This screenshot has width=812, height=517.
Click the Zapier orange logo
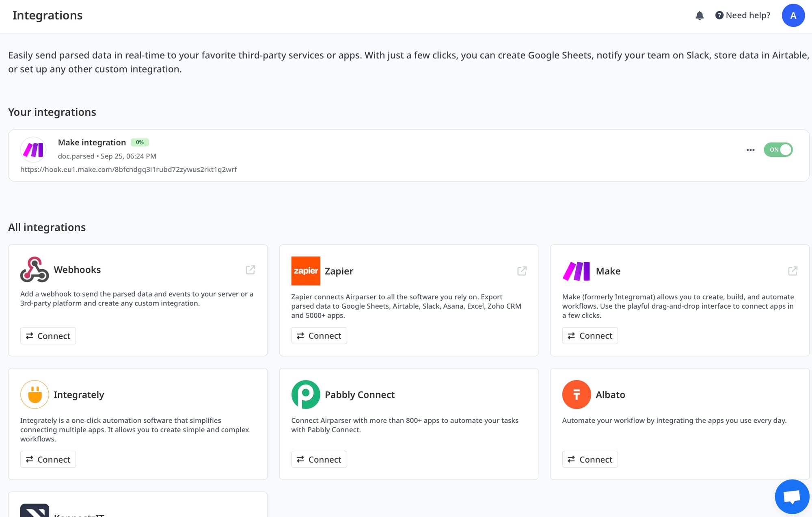click(305, 271)
